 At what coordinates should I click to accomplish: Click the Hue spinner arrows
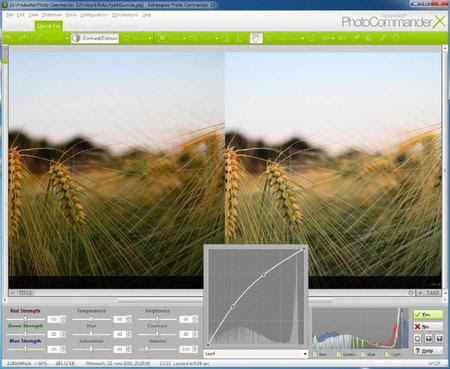point(129,334)
